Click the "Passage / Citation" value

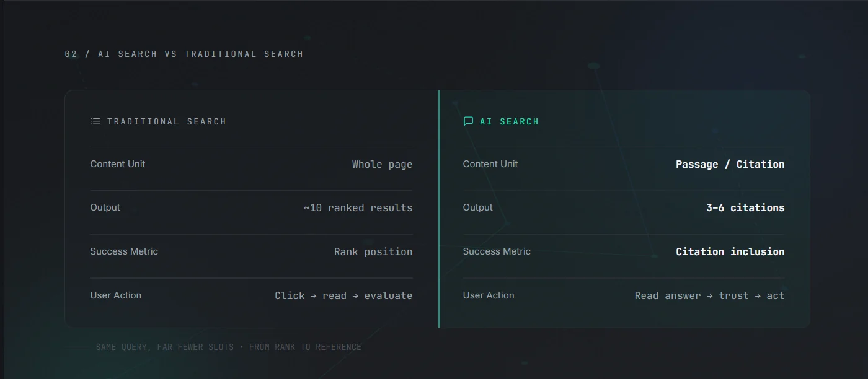point(730,164)
